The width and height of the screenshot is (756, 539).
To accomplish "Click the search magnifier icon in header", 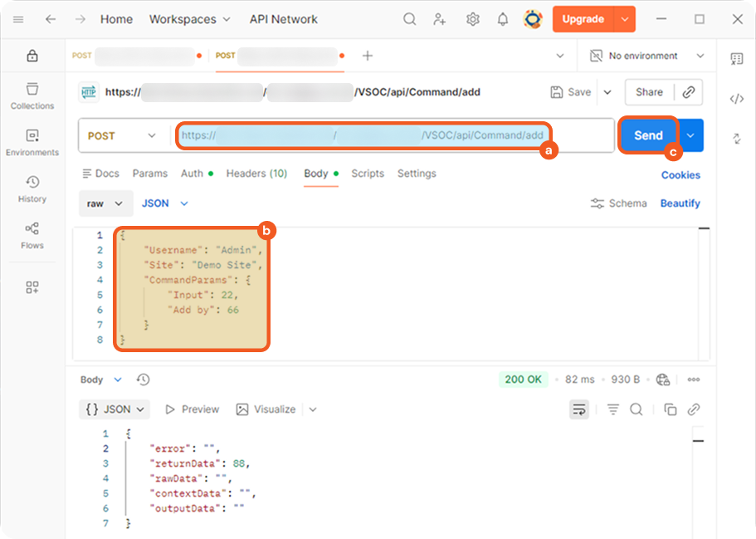I will tap(409, 19).
